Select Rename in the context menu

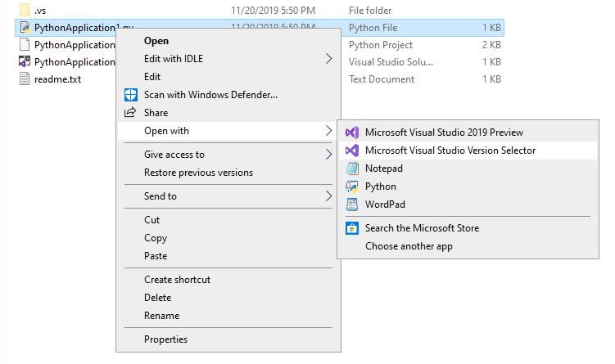tap(161, 316)
